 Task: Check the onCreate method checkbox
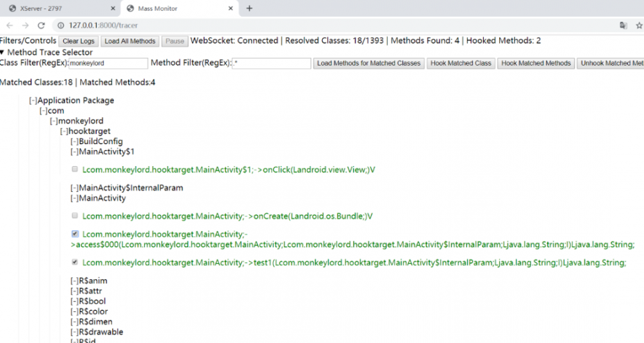click(x=75, y=216)
